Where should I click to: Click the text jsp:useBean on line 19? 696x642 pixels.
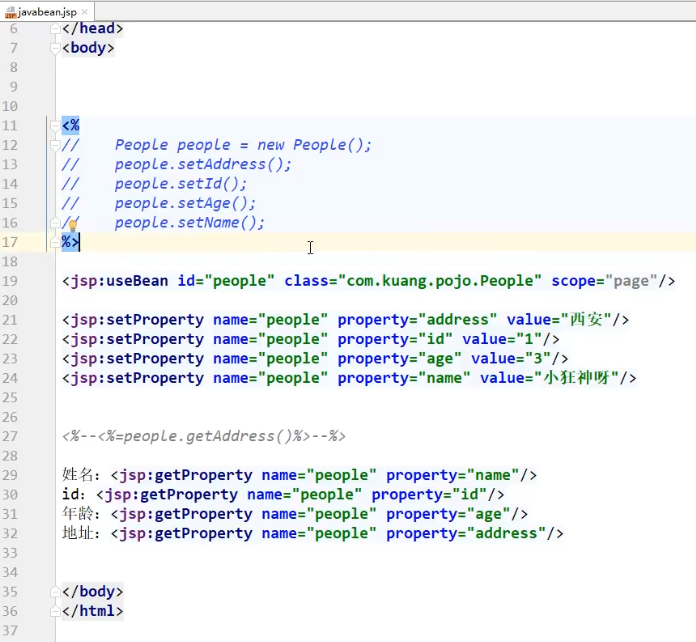(x=119, y=281)
